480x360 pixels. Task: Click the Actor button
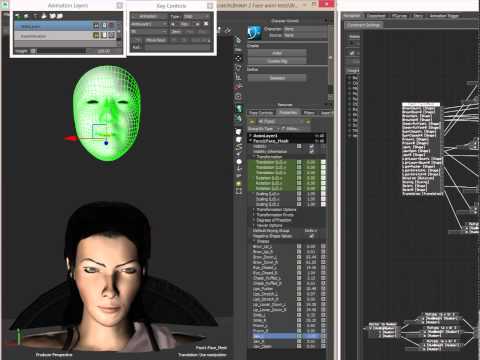[277, 53]
